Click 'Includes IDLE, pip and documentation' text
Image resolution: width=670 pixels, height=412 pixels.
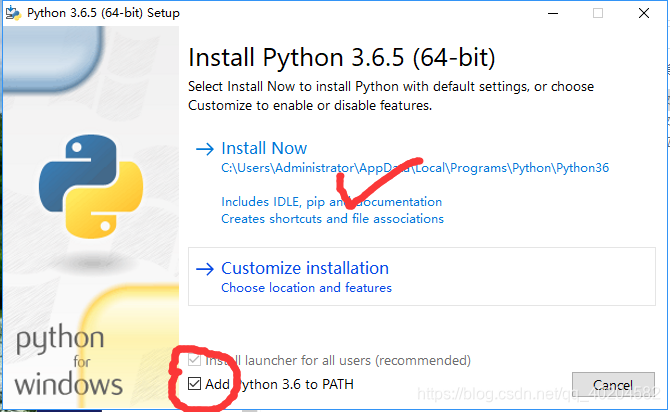tap(332, 202)
